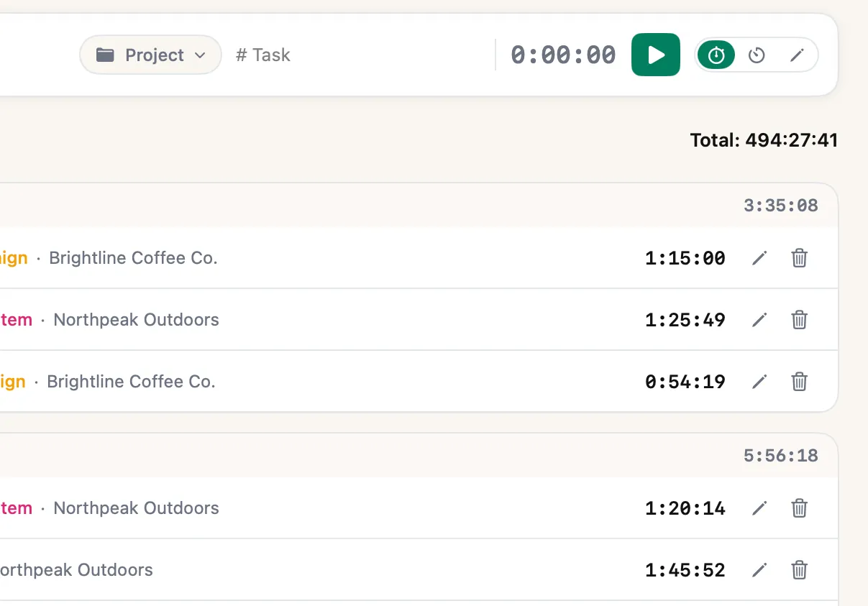Click Brightline Coffee Co. in the 0:54:19 row
The width and height of the screenshot is (868, 606).
[x=131, y=382]
